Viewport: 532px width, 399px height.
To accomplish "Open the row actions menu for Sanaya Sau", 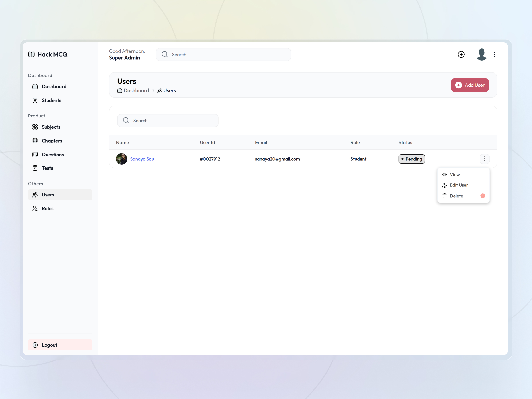I will tap(485, 159).
